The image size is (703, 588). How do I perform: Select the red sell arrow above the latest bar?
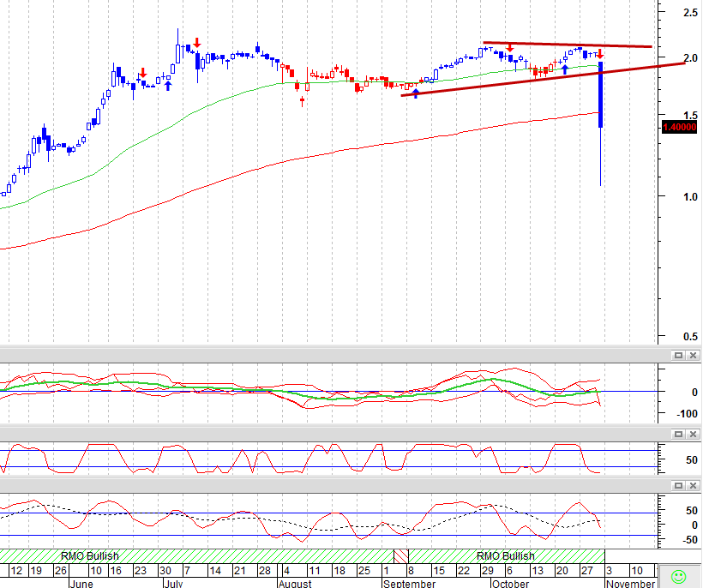(x=600, y=54)
